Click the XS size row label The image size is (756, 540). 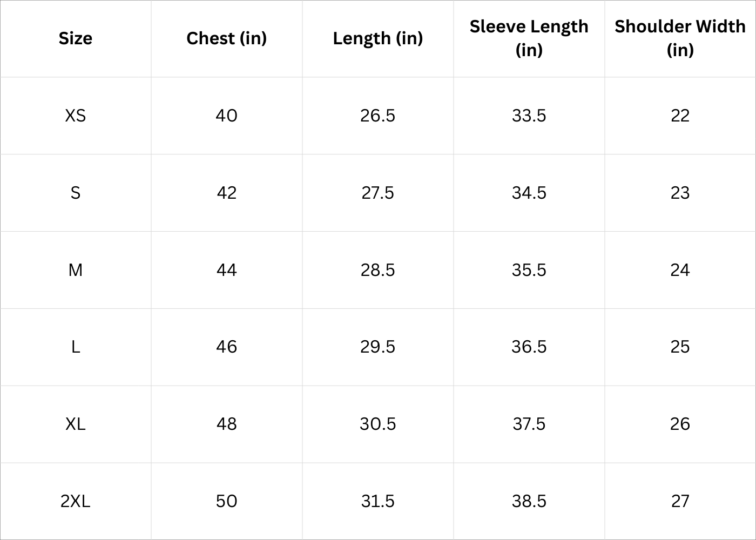[76, 116]
